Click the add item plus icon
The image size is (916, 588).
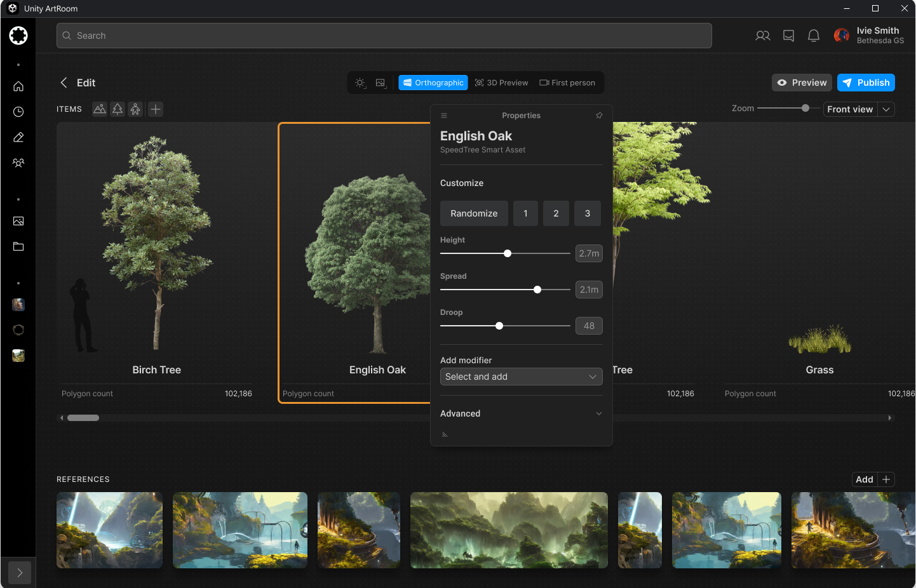click(156, 109)
